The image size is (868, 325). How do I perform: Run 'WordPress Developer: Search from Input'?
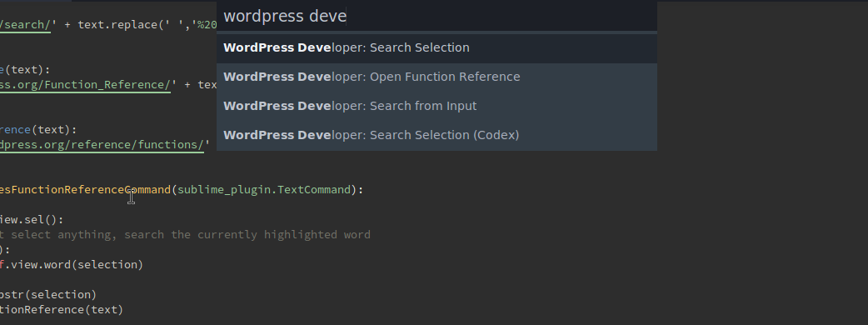(436, 107)
